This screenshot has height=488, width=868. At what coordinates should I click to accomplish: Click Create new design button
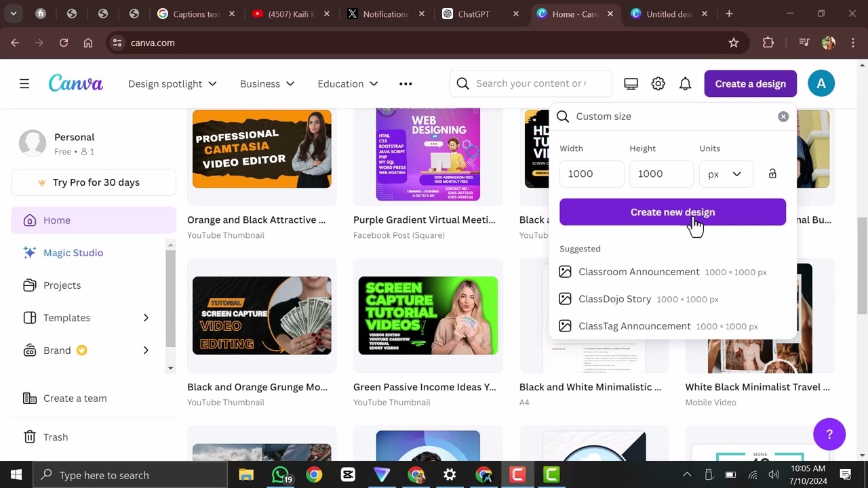pos(673,212)
